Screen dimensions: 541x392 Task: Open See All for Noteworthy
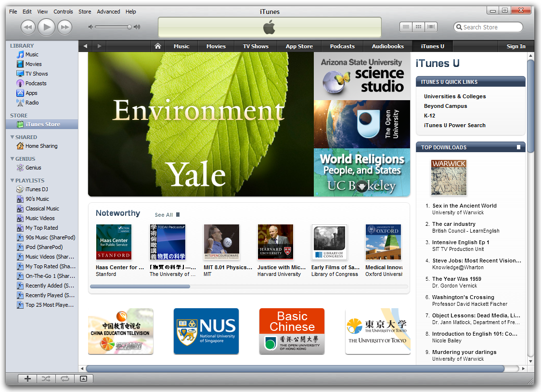click(167, 215)
